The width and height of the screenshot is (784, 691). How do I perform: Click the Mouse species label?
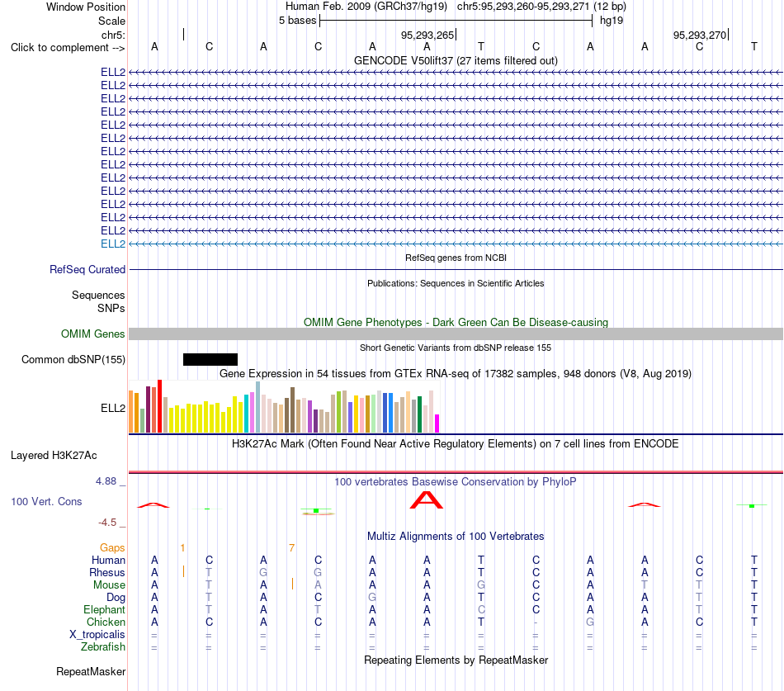tap(109, 585)
